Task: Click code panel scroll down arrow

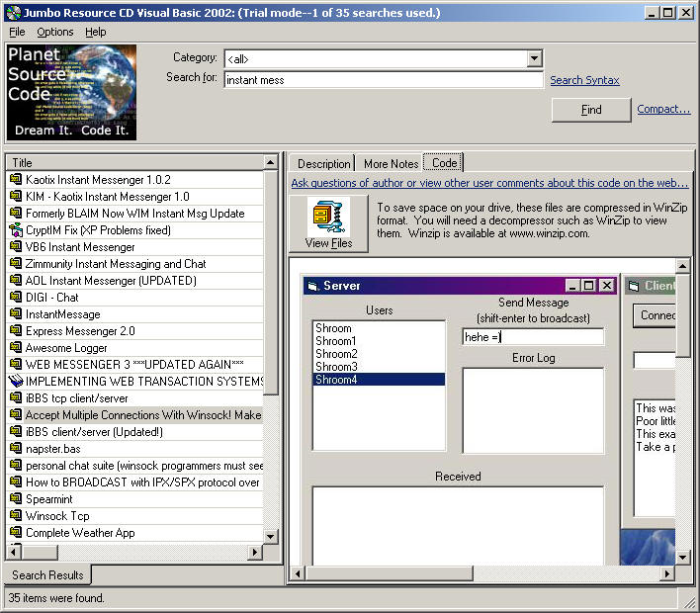Action: (682, 558)
